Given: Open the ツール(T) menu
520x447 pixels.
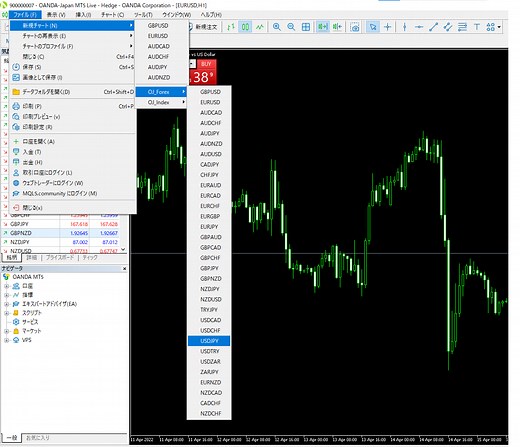Looking at the screenshot, I should [x=143, y=15].
